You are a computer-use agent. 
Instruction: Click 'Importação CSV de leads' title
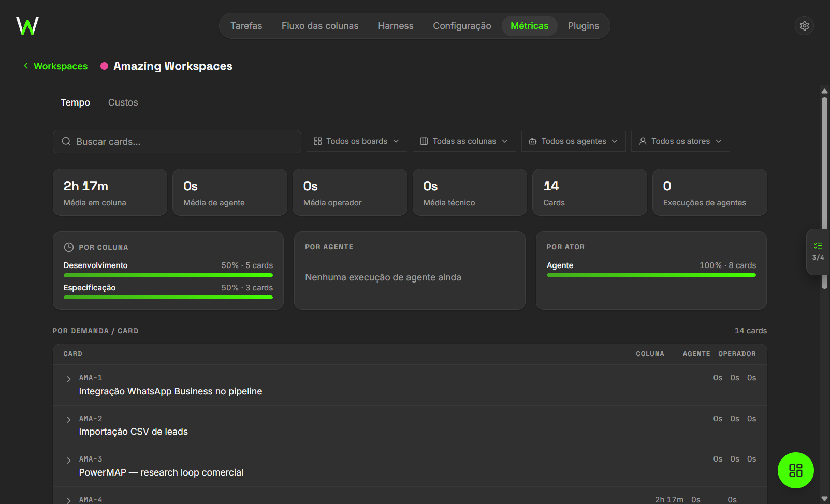(x=133, y=432)
